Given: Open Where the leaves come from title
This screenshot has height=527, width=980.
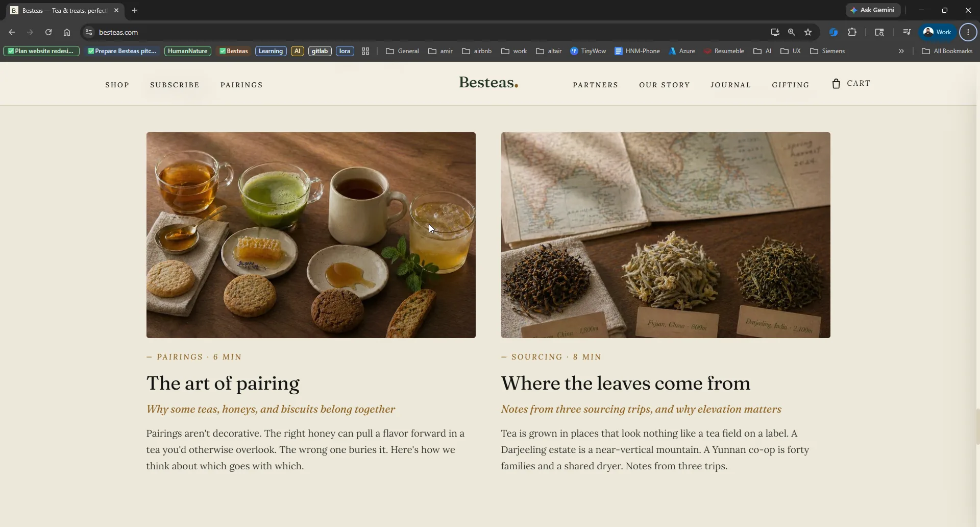Looking at the screenshot, I should click(x=626, y=384).
